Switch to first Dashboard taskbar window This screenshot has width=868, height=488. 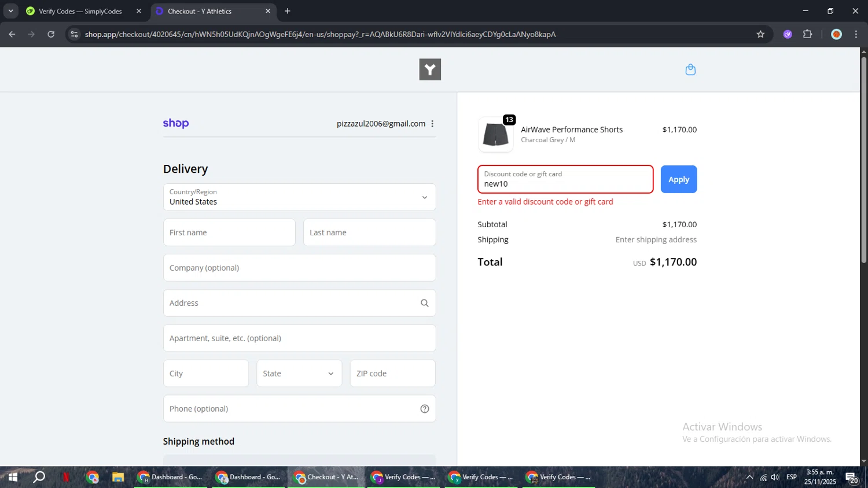171,477
